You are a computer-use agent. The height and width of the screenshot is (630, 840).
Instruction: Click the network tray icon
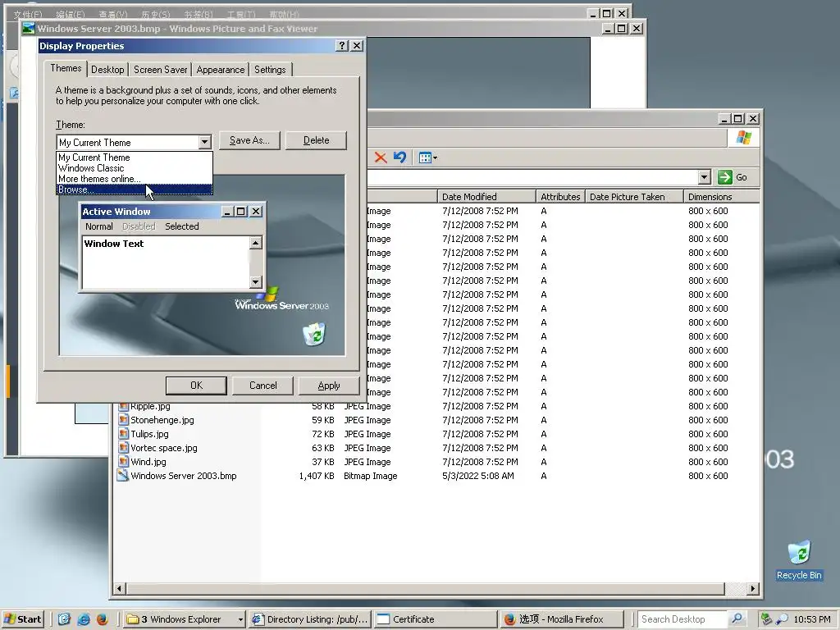[767, 619]
